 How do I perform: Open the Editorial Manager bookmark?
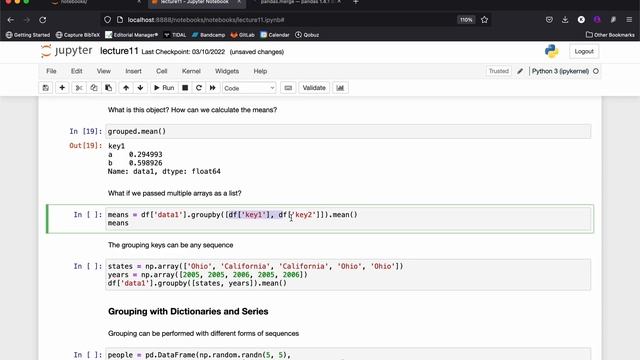click(131, 35)
